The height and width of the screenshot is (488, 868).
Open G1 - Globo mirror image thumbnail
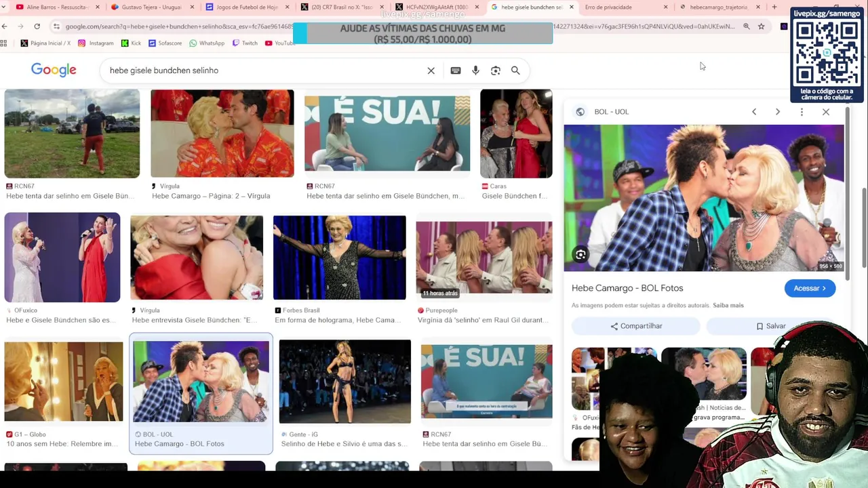tap(64, 382)
